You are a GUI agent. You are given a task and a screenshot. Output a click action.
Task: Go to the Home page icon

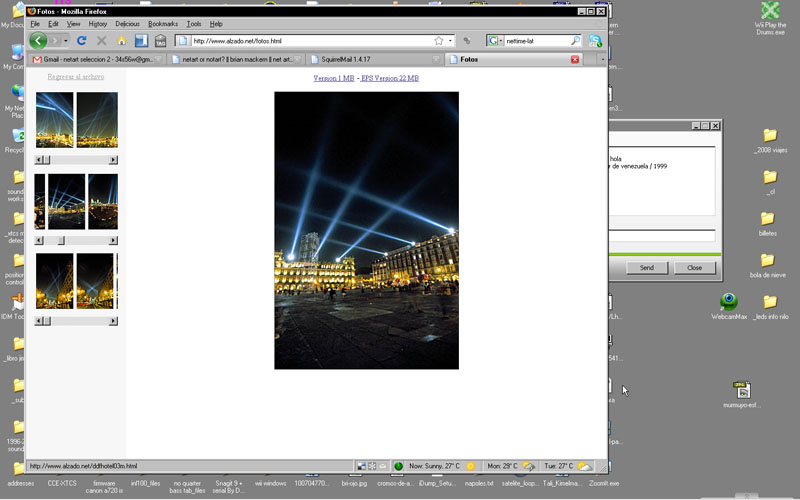point(121,41)
